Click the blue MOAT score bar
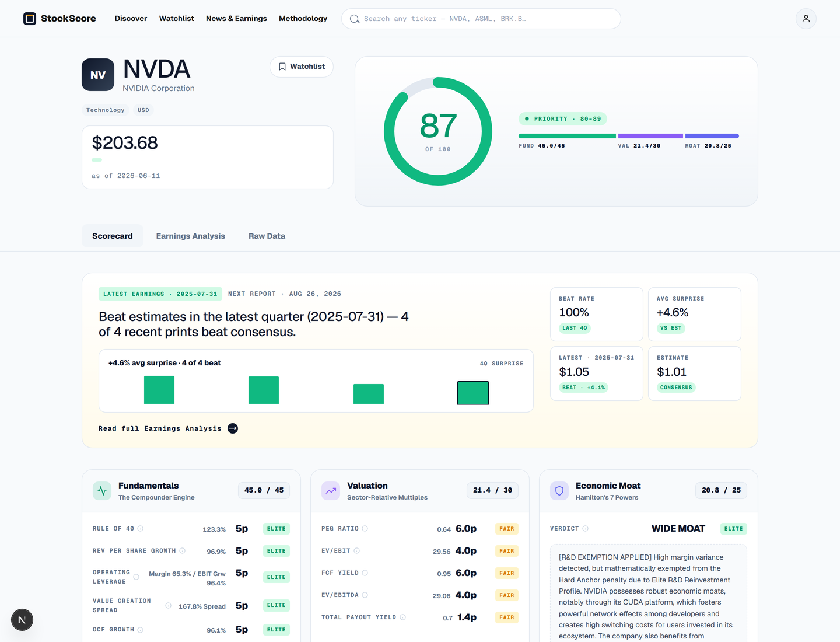Image resolution: width=840 pixels, height=642 pixels. click(x=712, y=136)
